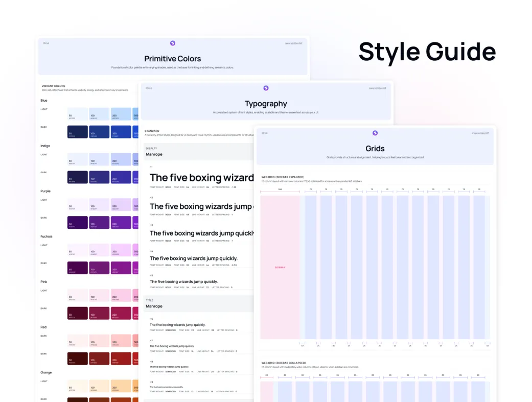The width and height of the screenshot is (532, 402).
Task: Open website link on the Primitive Colors header
Action: point(293,43)
